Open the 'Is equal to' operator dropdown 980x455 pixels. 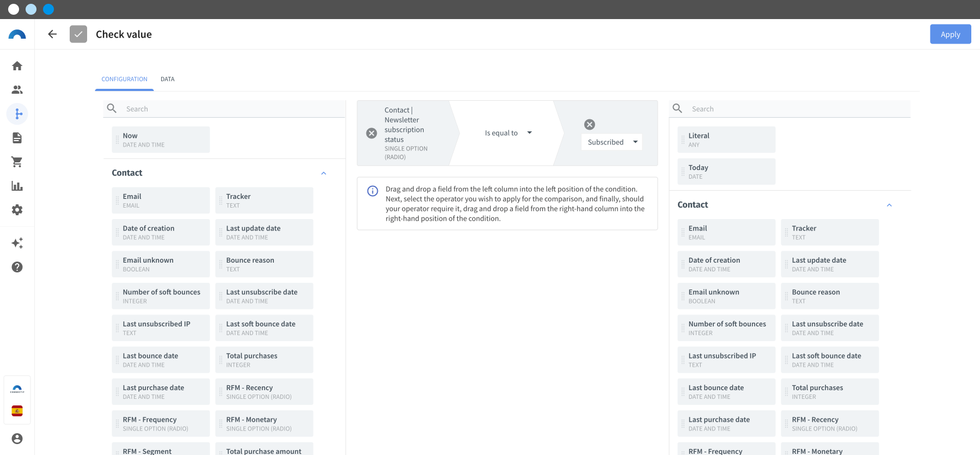508,133
